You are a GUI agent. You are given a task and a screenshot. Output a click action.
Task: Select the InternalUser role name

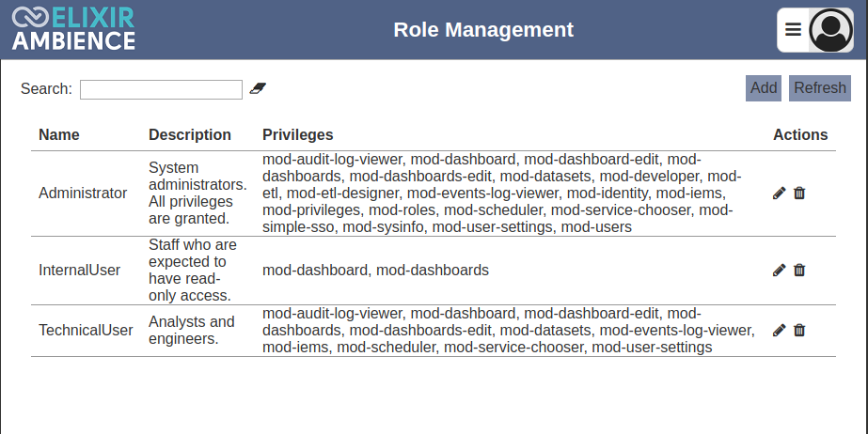pyautogui.click(x=80, y=270)
